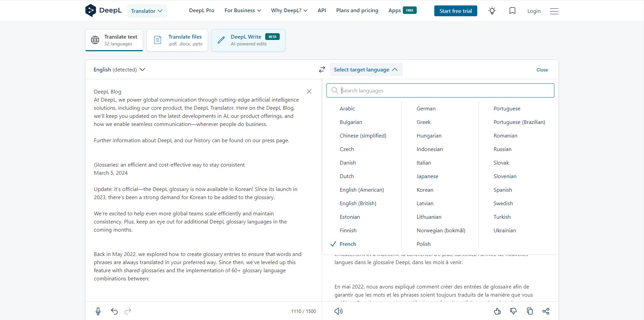Select Portuguese (Brazilian) target language
This screenshot has height=320, width=644.
[519, 122]
